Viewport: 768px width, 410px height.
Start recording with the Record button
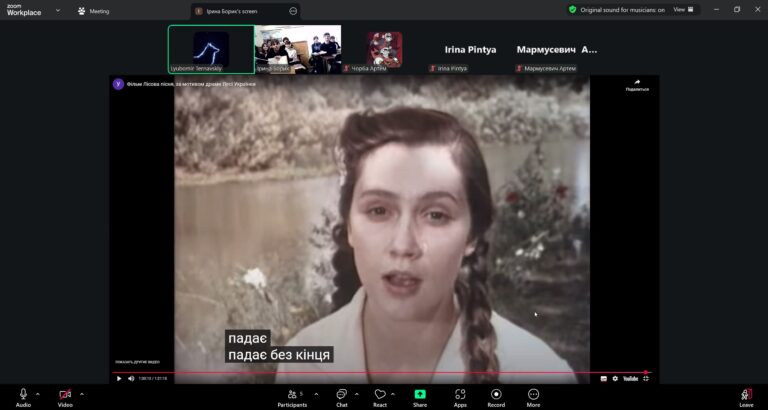click(496, 395)
